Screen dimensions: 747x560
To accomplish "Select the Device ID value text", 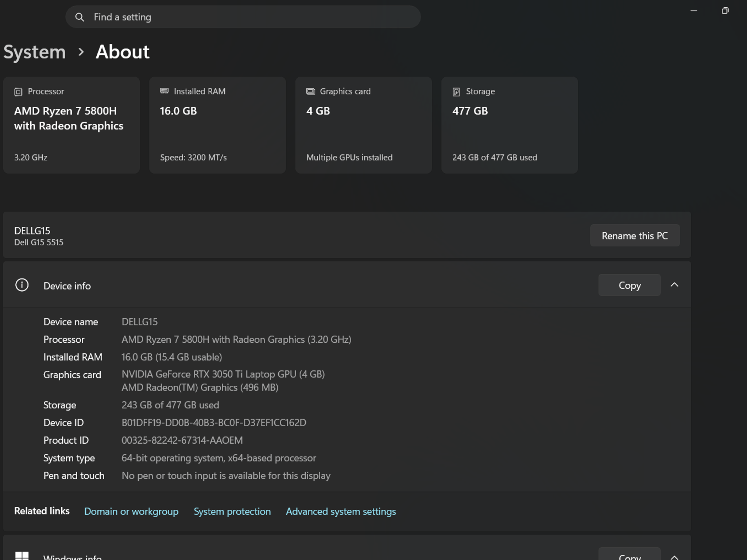I will (214, 423).
